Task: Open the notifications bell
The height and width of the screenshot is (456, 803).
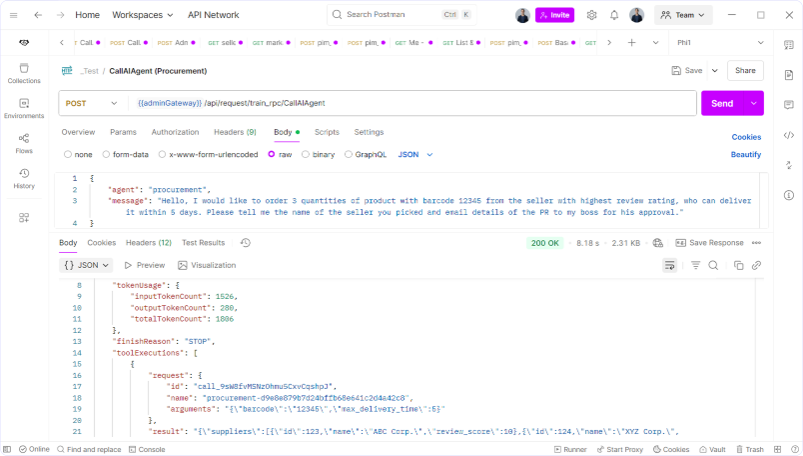Action: point(614,15)
